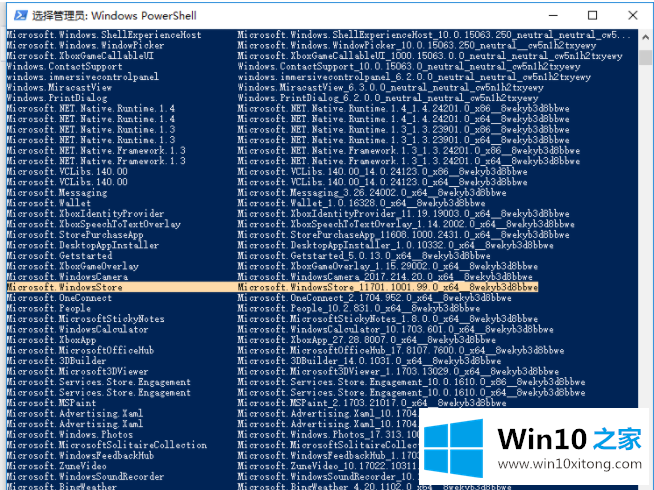
Task: Click full name Microsoft.Services.Store.Engagement_10.0.1610.0_x86
Action: [x=411, y=382]
